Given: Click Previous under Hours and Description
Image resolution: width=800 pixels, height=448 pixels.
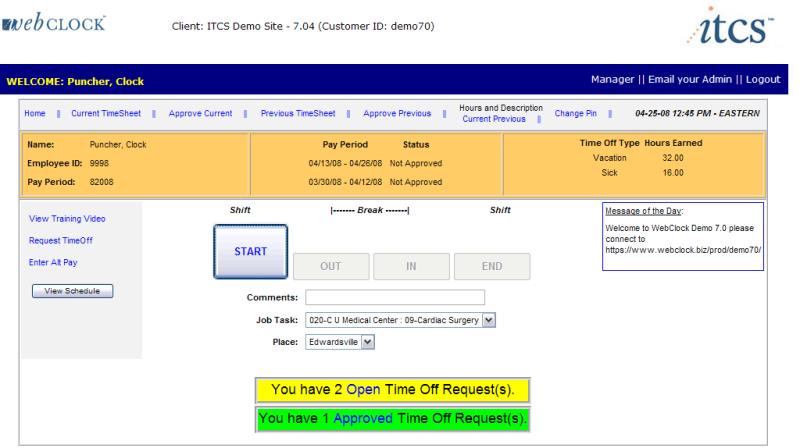Looking at the screenshot, I should [509, 119].
